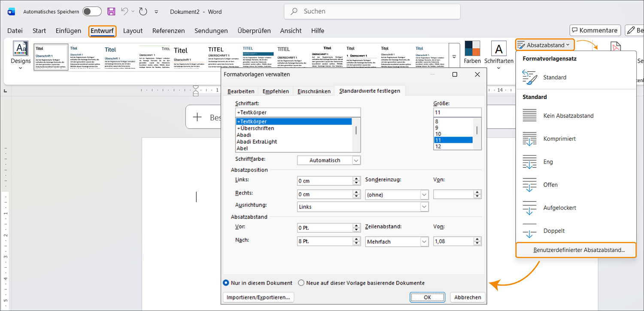Screen dimensions: 644x311
Task: Switch to the Empfehlen dialog tab
Action: pos(276,91)
